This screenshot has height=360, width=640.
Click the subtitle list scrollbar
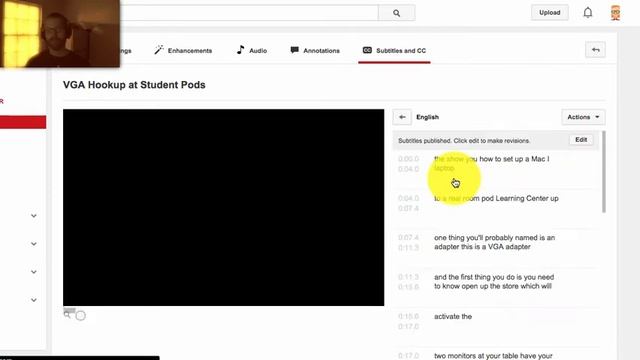tap(604, 171)
